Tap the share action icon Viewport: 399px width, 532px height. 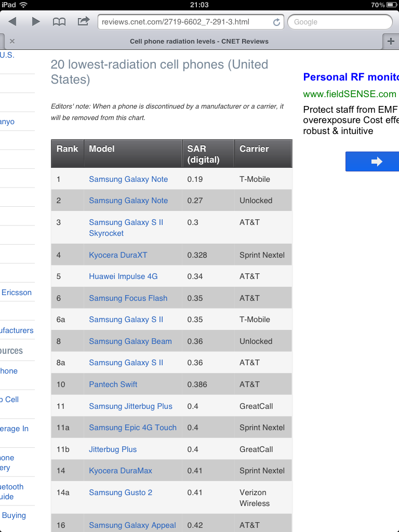tap(84, 21)
